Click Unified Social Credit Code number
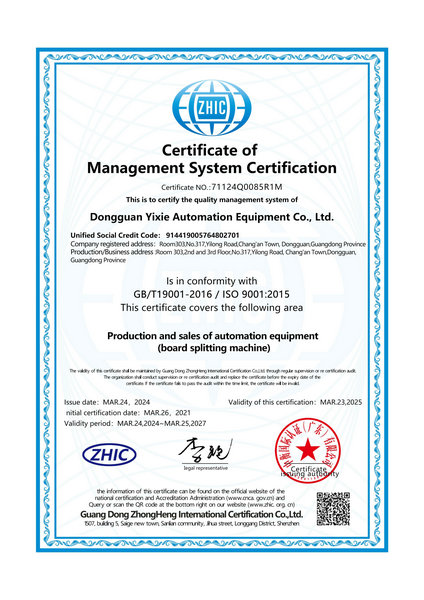 click(x=202, y=235)
